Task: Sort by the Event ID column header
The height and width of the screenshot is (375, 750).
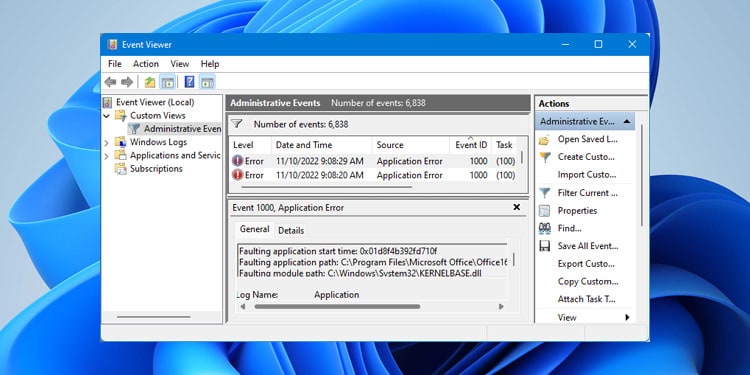Action: 471,144
